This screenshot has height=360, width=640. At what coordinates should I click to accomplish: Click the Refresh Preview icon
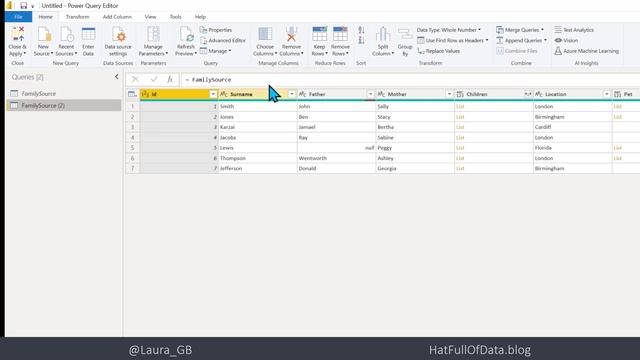point(186,34)
